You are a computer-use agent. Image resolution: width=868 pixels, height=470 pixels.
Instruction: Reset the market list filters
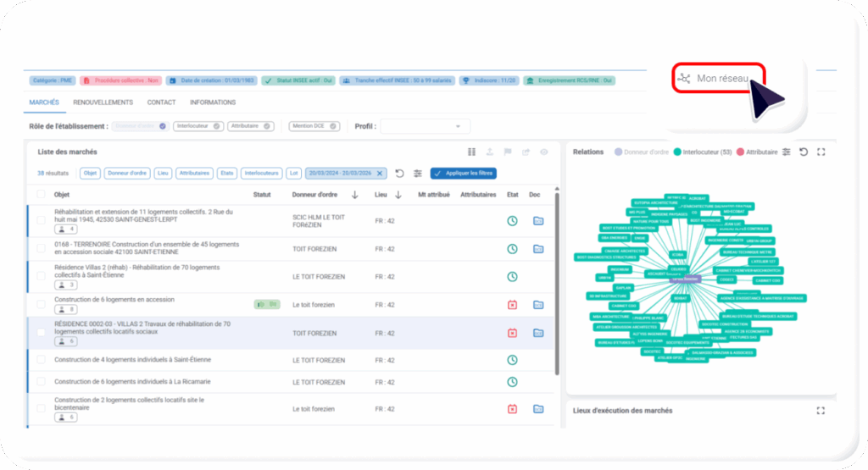pos(399,173)
